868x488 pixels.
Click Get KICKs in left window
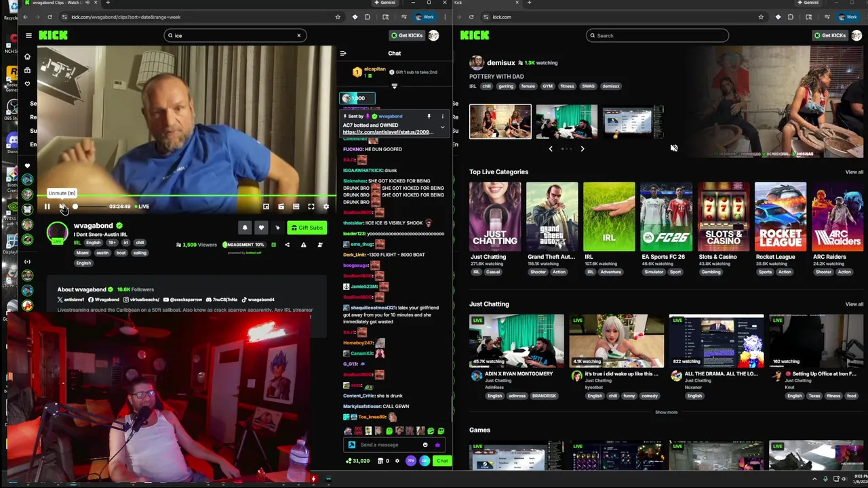tap(407, 35)
